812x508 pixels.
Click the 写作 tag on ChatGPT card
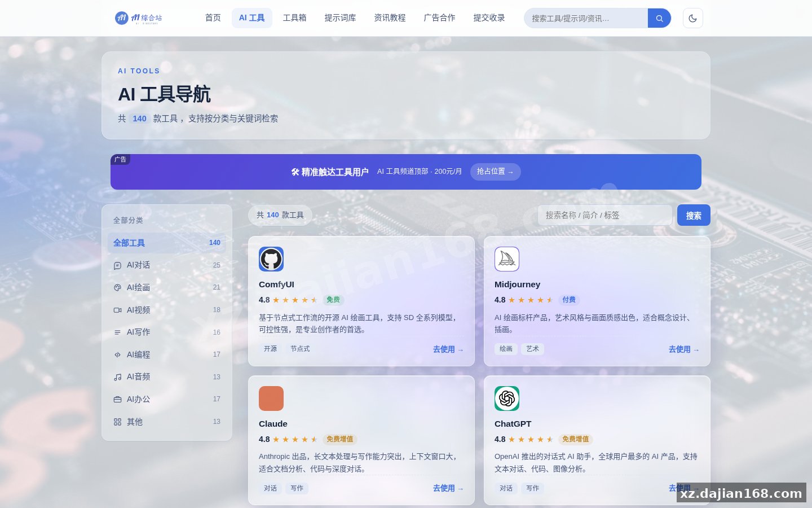532,488
